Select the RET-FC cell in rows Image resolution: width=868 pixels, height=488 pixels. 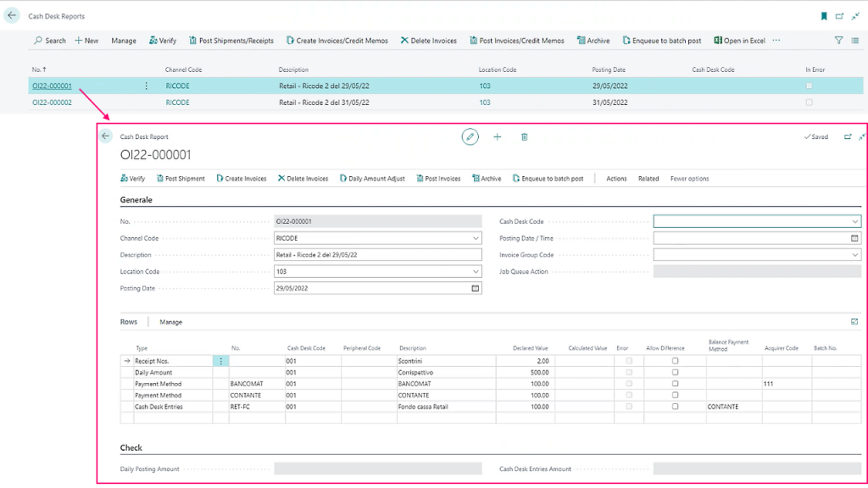point(257,407)
